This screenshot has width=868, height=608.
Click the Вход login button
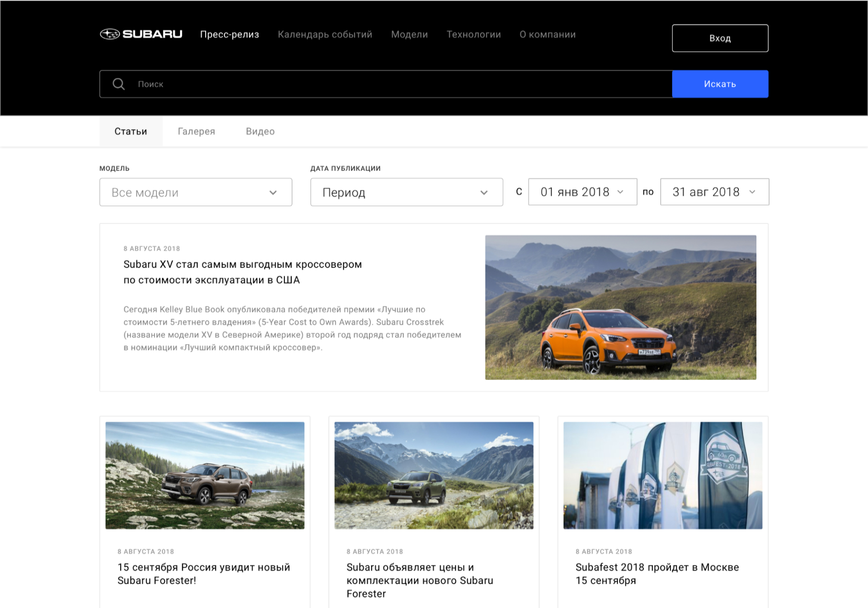click(720, 38)
